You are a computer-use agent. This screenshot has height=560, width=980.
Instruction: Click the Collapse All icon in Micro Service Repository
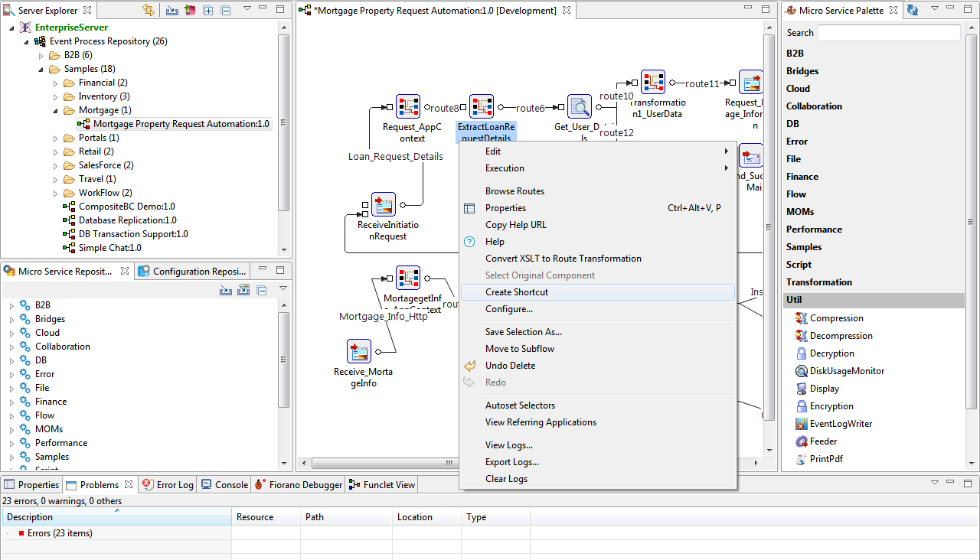(262, 290)
